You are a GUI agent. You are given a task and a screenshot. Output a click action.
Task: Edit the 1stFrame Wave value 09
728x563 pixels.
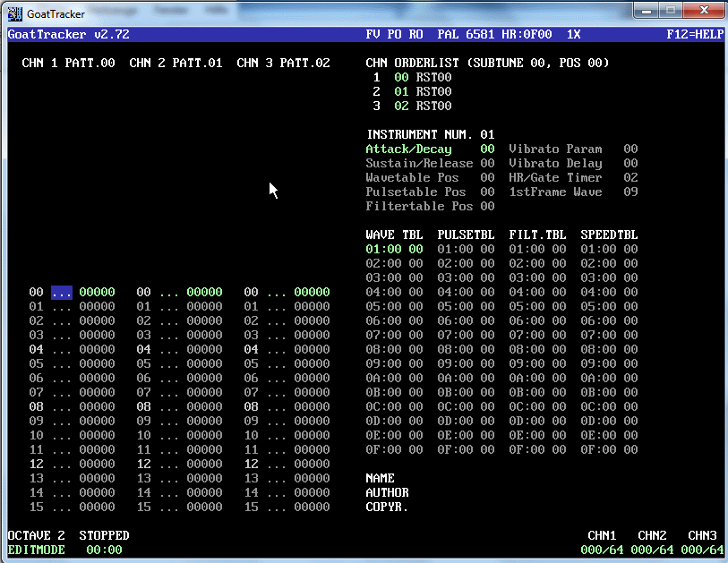click(x=630, y=192)
